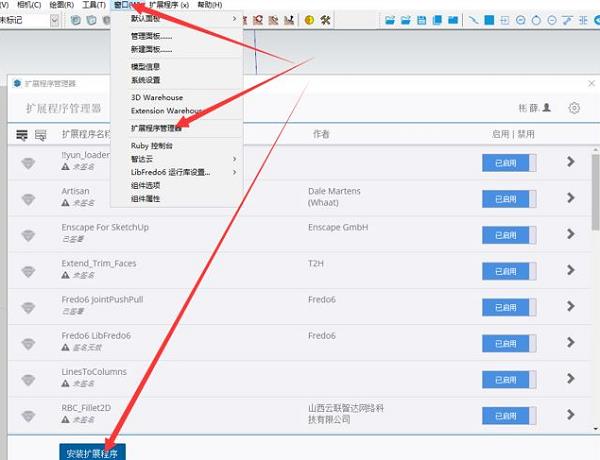This screenshot has height=460, width=600.
Task: Open the extension manager settings gear
Action: pos(574,108)
